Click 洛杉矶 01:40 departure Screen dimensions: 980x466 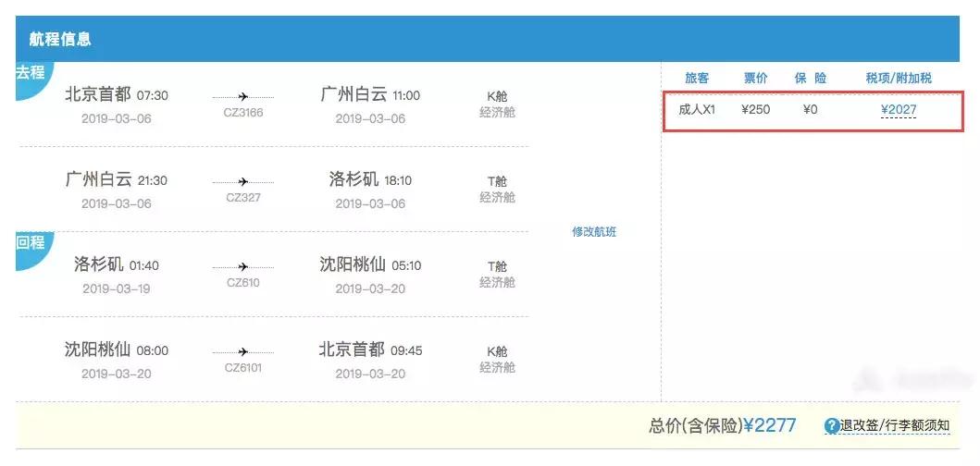coord(117,264)
